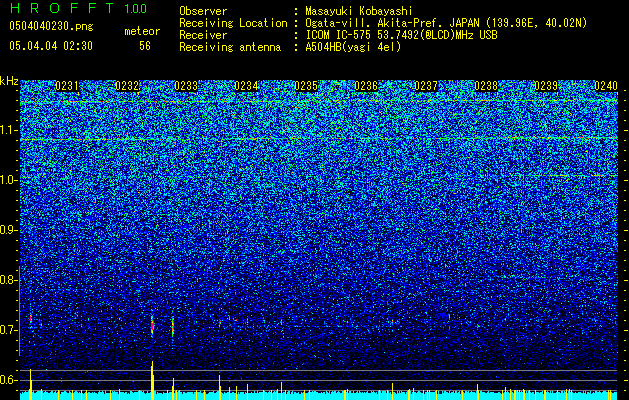Click the 0.7 frequency axis label
Image resolution: width=629 pixels, height=400 pixels.
(9, 330)
